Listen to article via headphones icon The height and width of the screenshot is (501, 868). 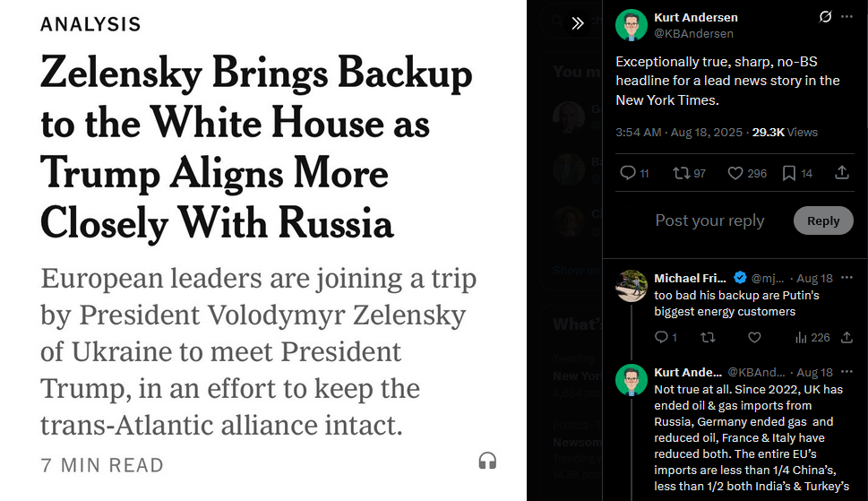point(487,461)
